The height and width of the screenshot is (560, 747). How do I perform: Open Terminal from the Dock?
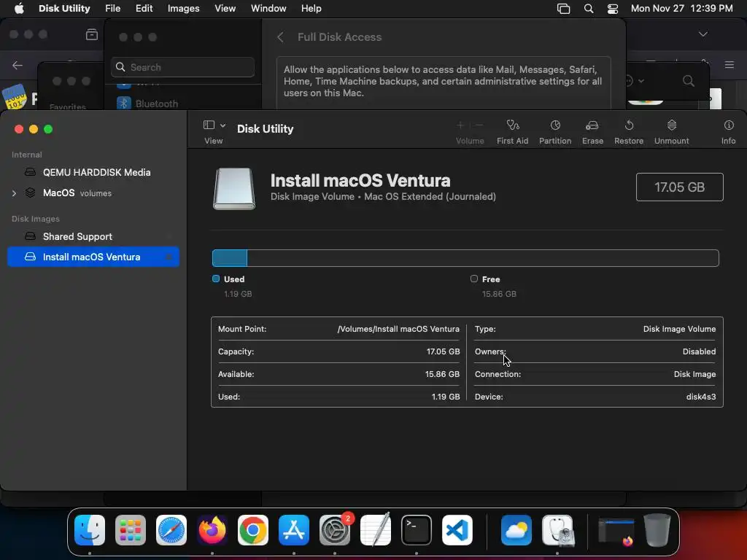click(417, 530)
